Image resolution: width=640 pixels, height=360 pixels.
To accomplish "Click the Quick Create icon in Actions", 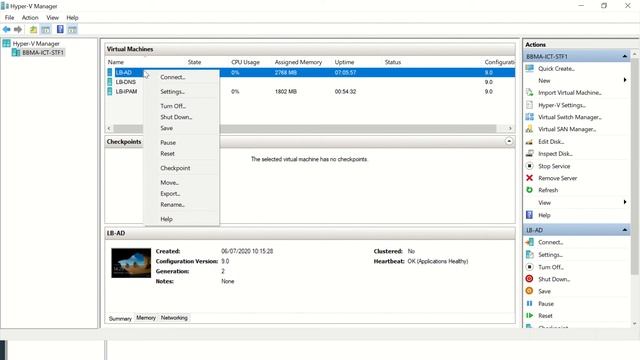I will [529, 68].
